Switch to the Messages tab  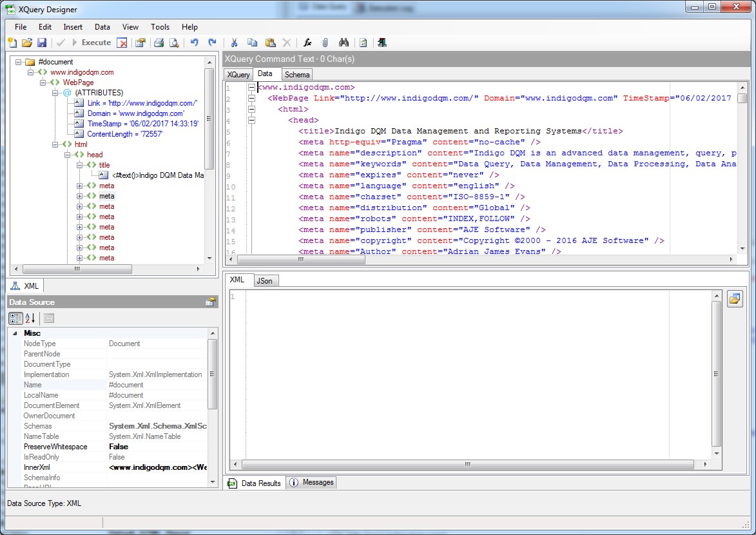click(312, 483)
